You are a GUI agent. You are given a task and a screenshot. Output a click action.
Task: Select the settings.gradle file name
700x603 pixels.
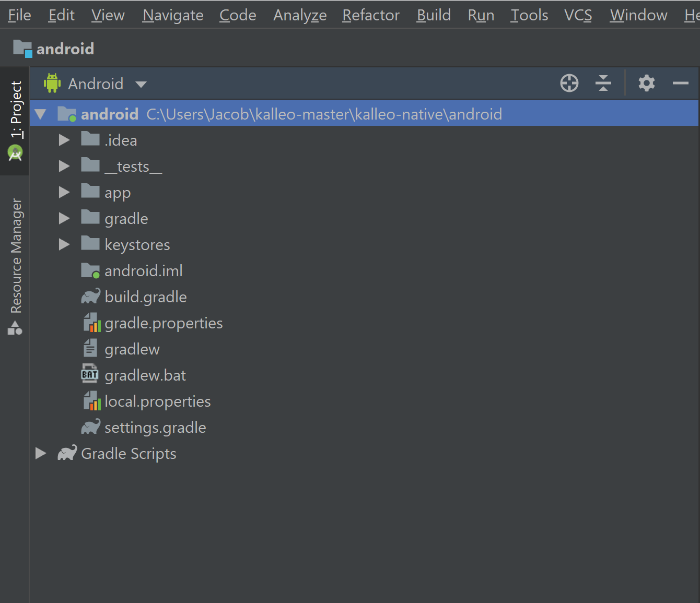click(x=155, y=427)
